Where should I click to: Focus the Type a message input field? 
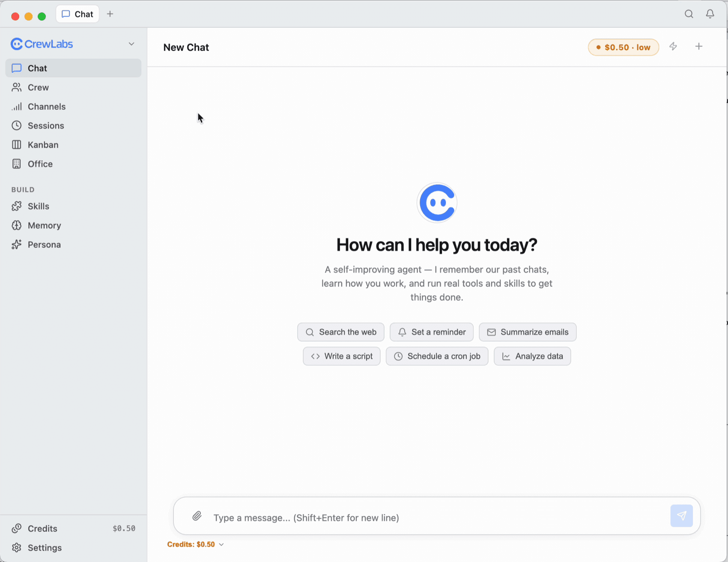pos(437,517)
